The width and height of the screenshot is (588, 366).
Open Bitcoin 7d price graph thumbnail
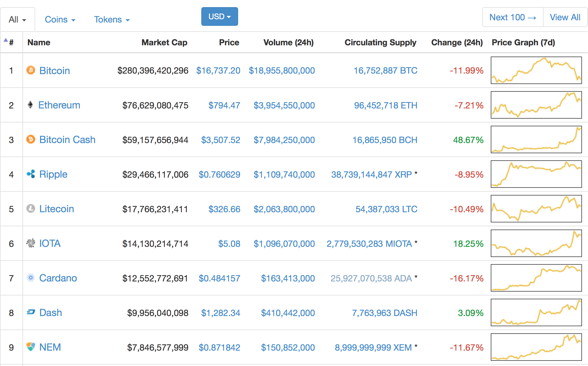(x=536, y=70)
